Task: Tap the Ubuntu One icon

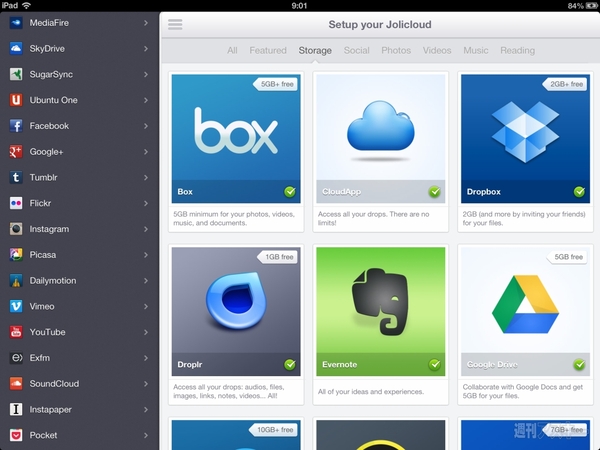Action: click(16, 100)
